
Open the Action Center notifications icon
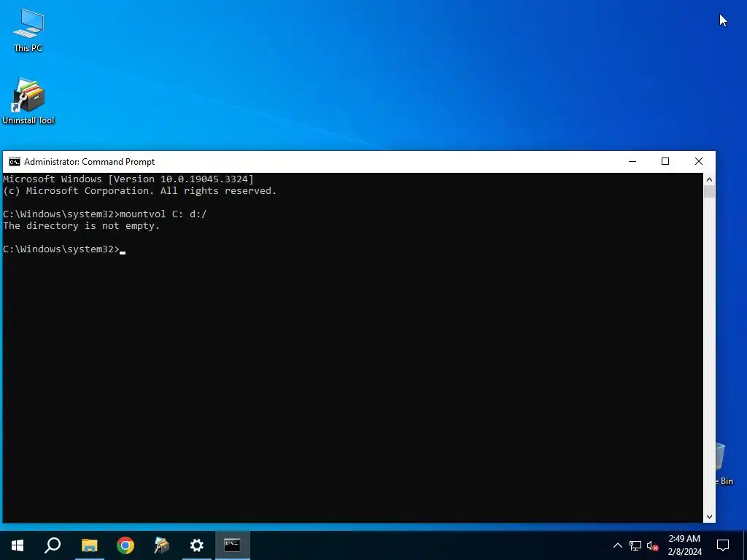[x=723, y=545]
